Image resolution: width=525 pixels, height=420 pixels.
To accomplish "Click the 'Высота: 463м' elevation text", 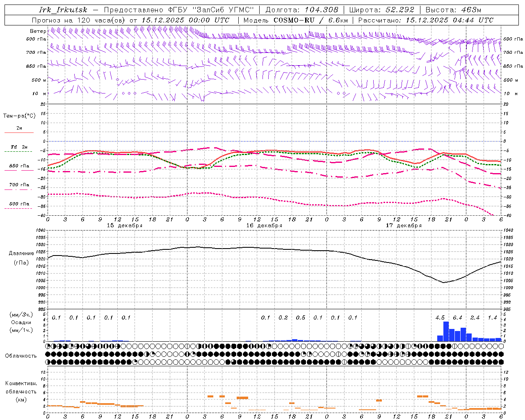I will point(453,10).
